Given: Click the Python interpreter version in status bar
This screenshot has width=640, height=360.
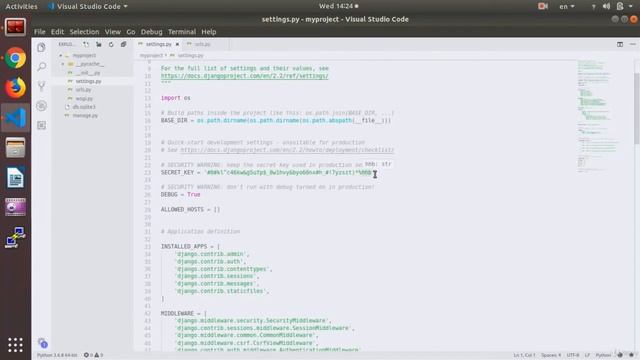Looking at the screenshot, I should pyautogui.click(x=57, y=355).
